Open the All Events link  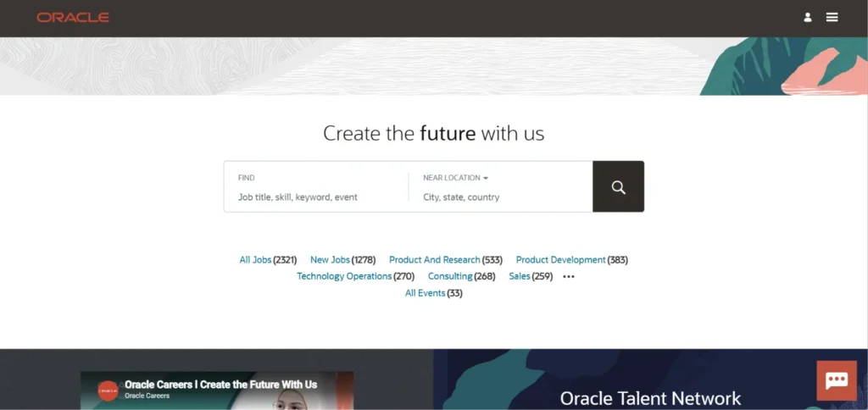[x=426, y=293]
